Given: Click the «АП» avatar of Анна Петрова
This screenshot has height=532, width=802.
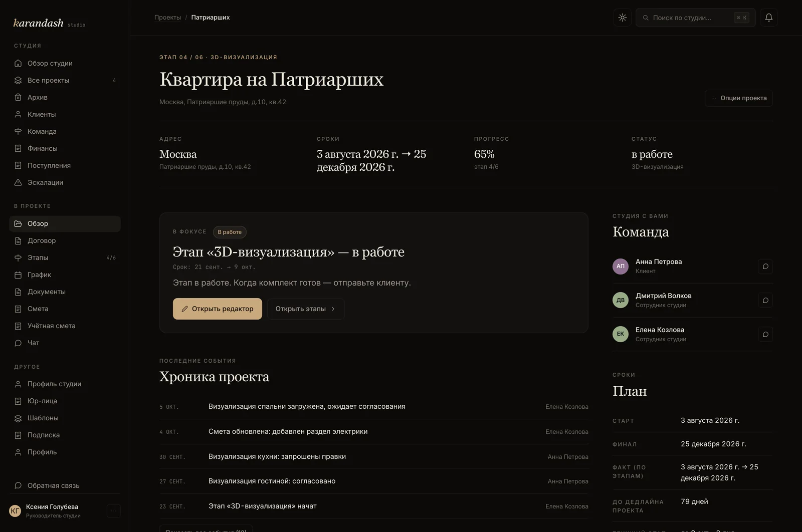Looking at the screenshot, I should pyautogui.click(x=621, y=267).
